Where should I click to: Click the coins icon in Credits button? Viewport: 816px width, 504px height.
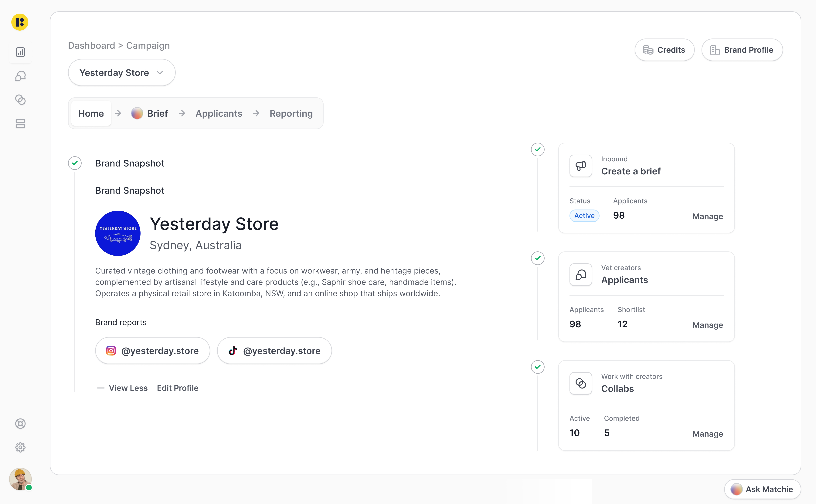648,50
